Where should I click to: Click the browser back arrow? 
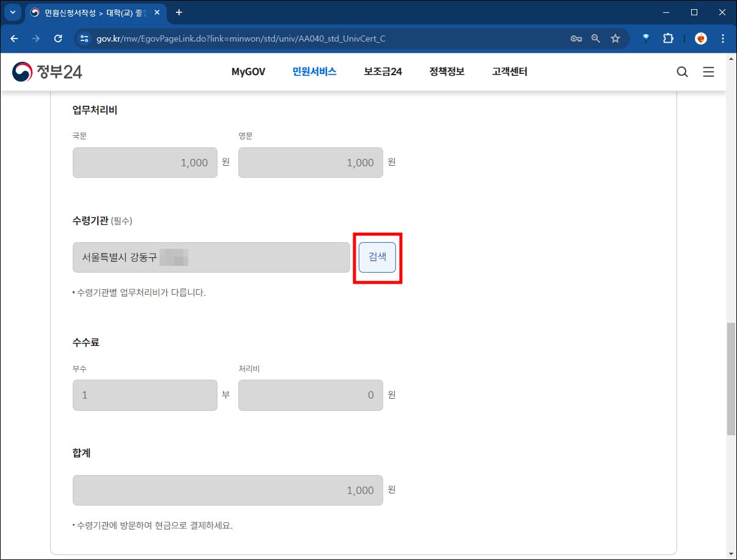tap(14, 38)
